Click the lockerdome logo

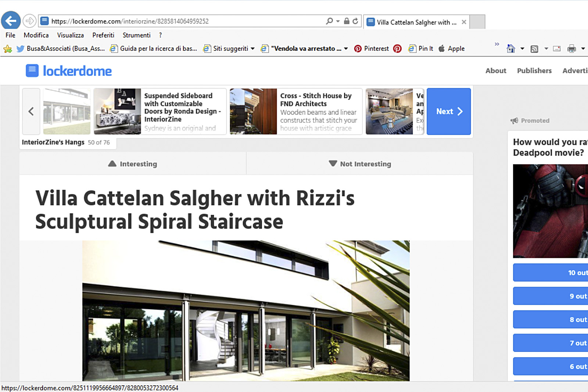coord(69,71)
